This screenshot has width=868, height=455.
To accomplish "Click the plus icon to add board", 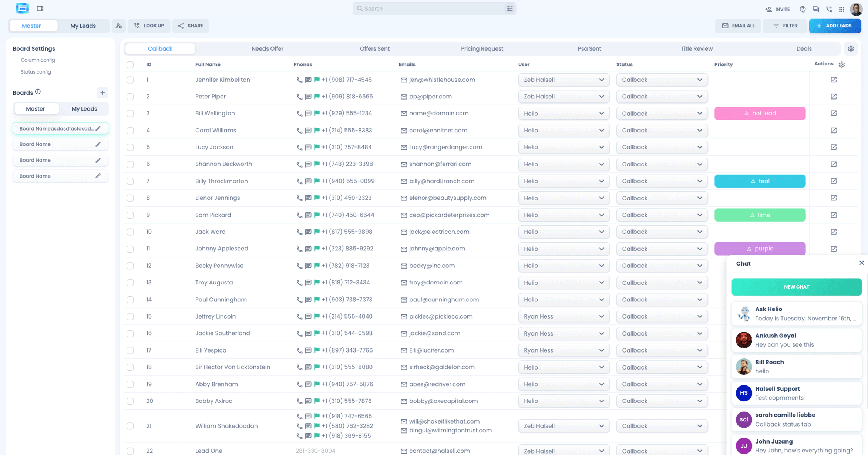I will point(102,92).
